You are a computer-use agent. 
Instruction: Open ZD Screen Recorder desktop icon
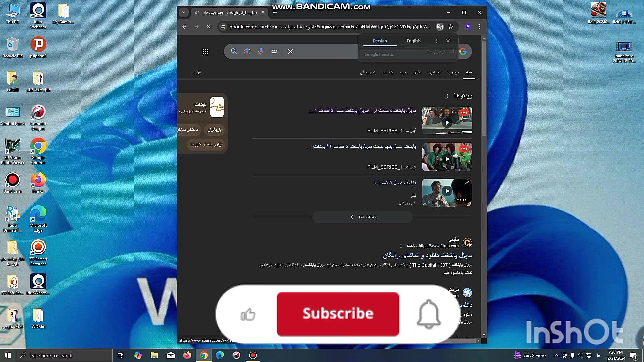click(38, 252)
